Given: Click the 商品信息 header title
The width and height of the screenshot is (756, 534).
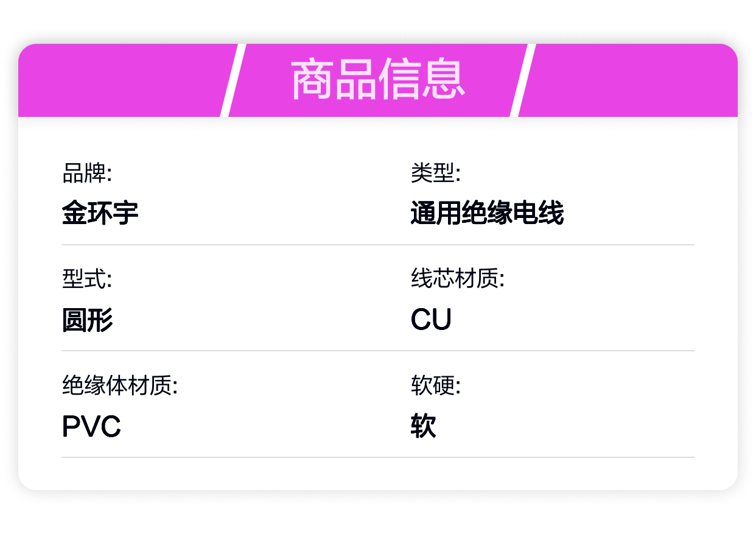Looking at the screenshot, I should [x=378, y=80].
